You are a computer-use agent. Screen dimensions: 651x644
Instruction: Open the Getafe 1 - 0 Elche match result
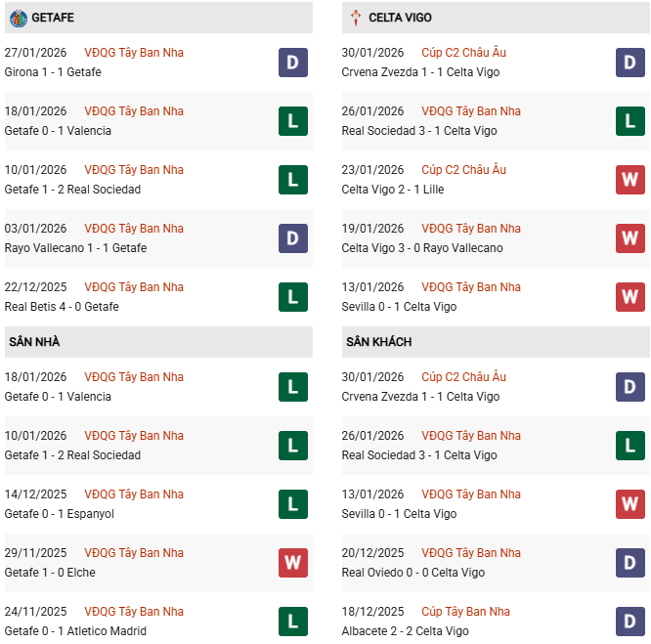pyautogui.click(x=50, y=573)
